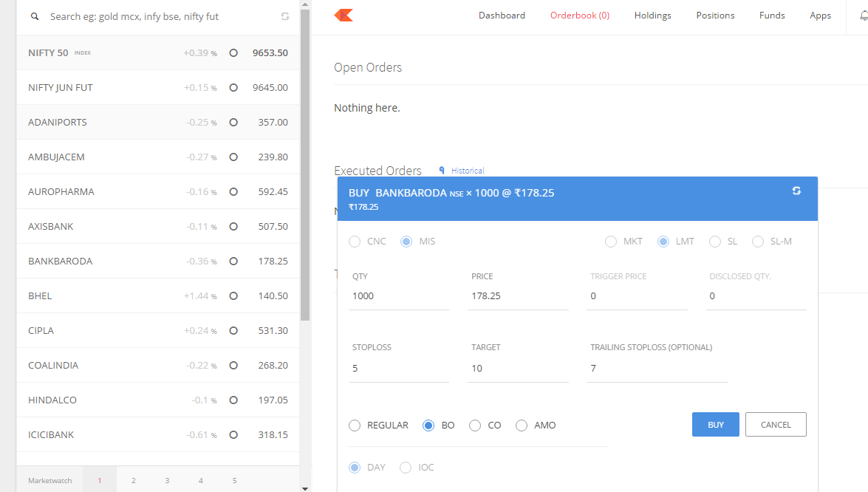Viewport: 868px width, 492px height.
Task: Choose SL order type
Action: point(715,242)
